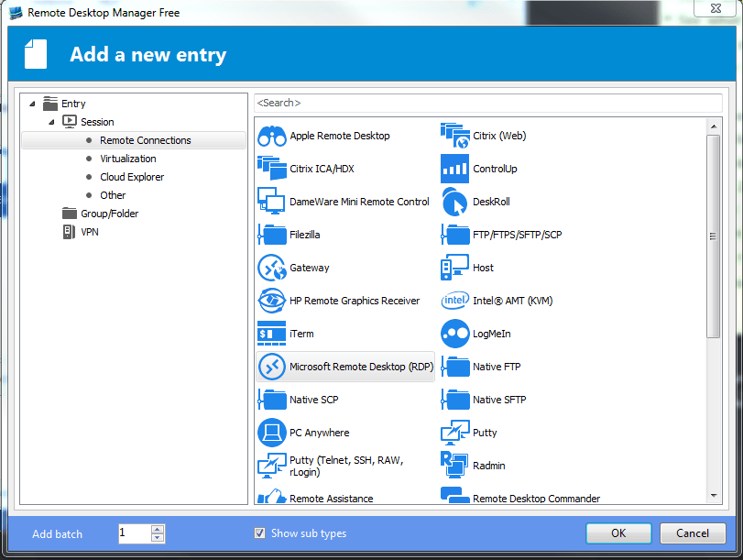This screenshot has height=560, width=743.
Task: Select the Putty icon beside Native SFTP column
Action: click(x=455, y=433)
